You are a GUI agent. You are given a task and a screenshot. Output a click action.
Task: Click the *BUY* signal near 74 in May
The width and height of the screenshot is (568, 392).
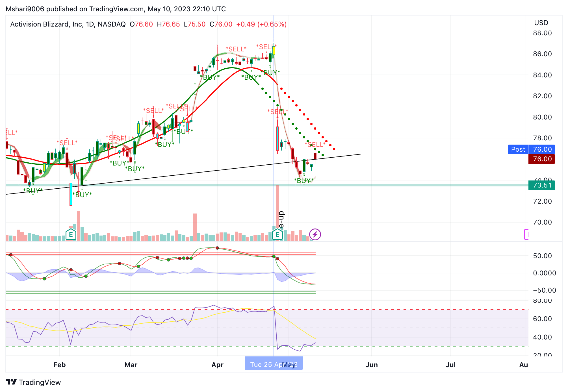click(x=304, y=181)
